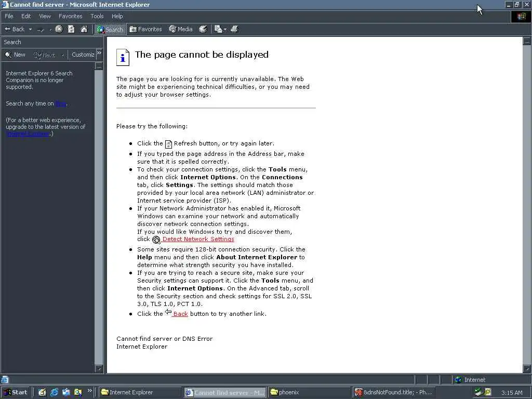
Task: Expand the Mail dropdown arrow
Action: point(225,30)
